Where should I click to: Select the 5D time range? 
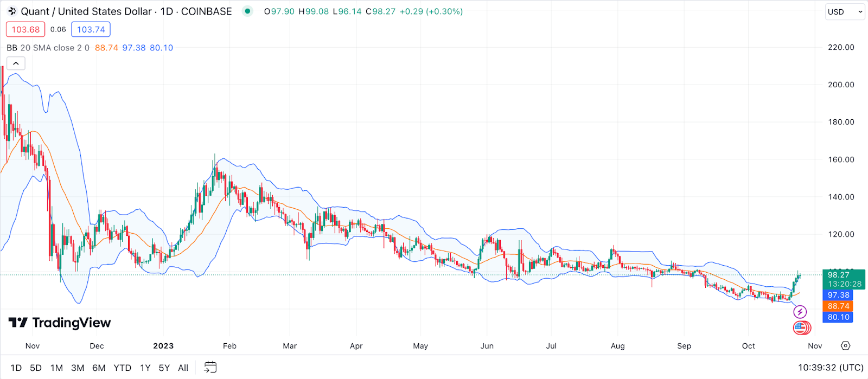pyautogui.click(x=36, y=368)
